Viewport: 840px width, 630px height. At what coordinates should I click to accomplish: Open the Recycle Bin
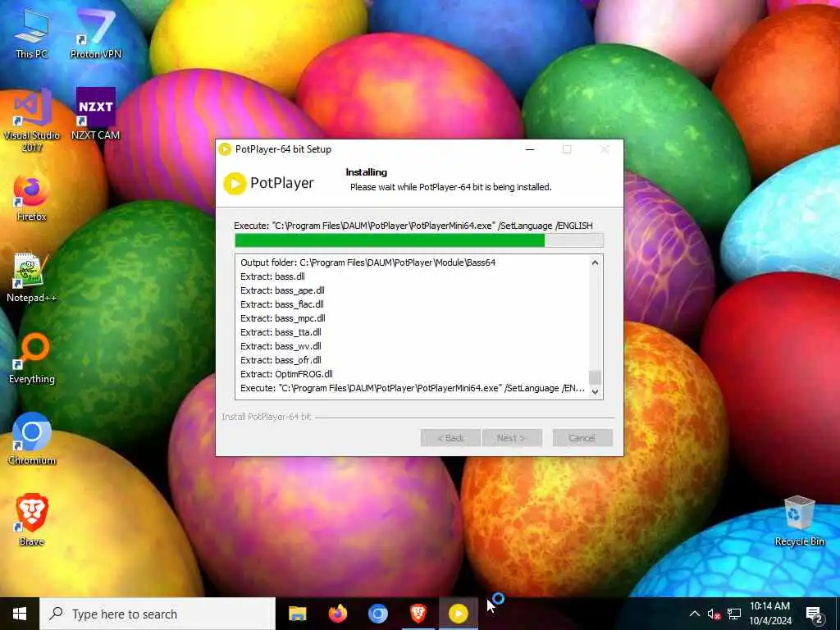point(799,521)
